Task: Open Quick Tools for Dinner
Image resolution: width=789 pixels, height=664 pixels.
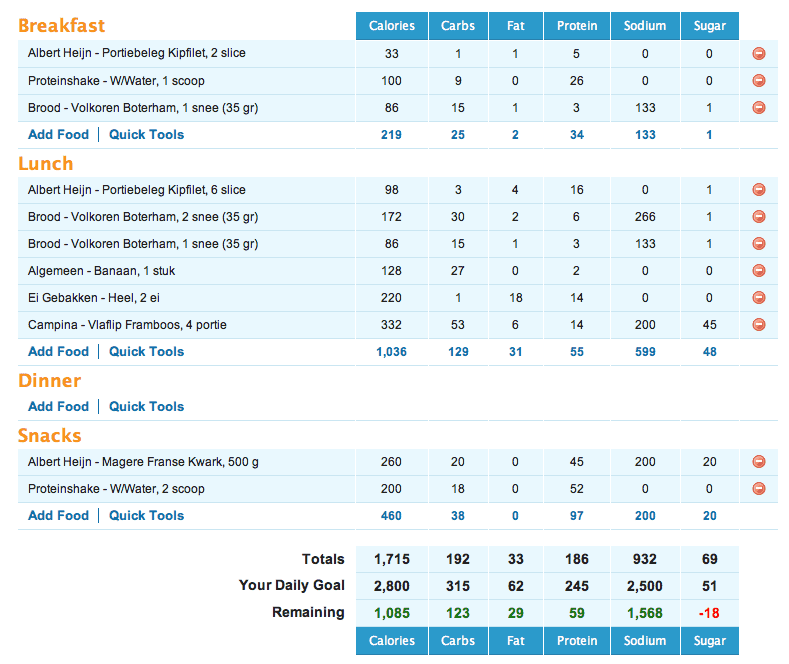Action: pyautogui.click(x=146, y=407)
